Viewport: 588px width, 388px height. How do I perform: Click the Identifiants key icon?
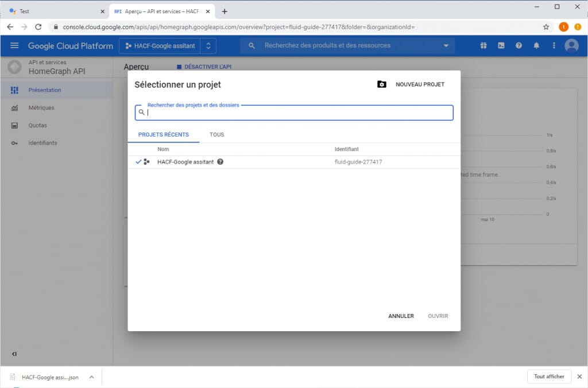14,143
